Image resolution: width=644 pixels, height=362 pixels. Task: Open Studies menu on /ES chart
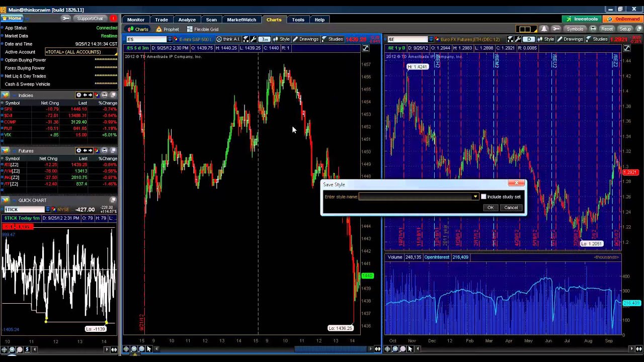pyautogui.click(x=333, y=39)
